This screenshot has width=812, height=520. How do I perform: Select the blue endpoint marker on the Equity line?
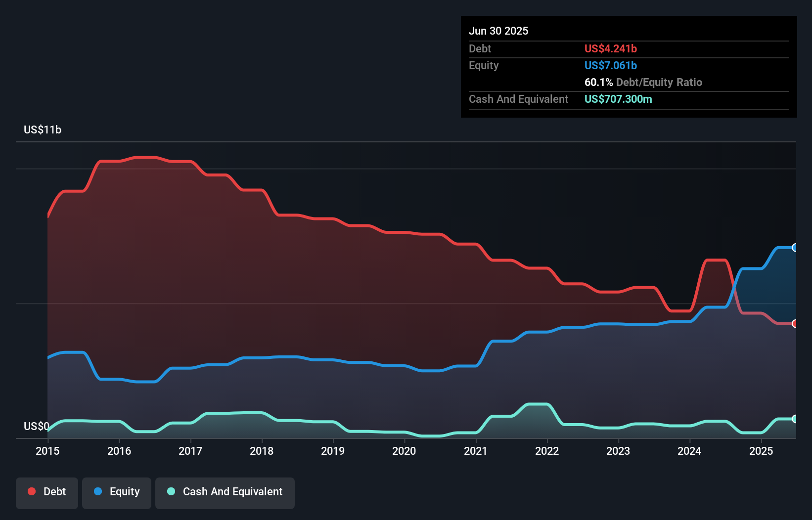point(795,247)
